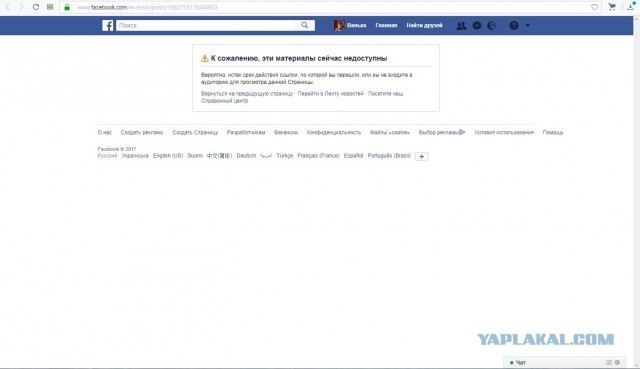Open the speed dial grid icon

coord(50,7)
